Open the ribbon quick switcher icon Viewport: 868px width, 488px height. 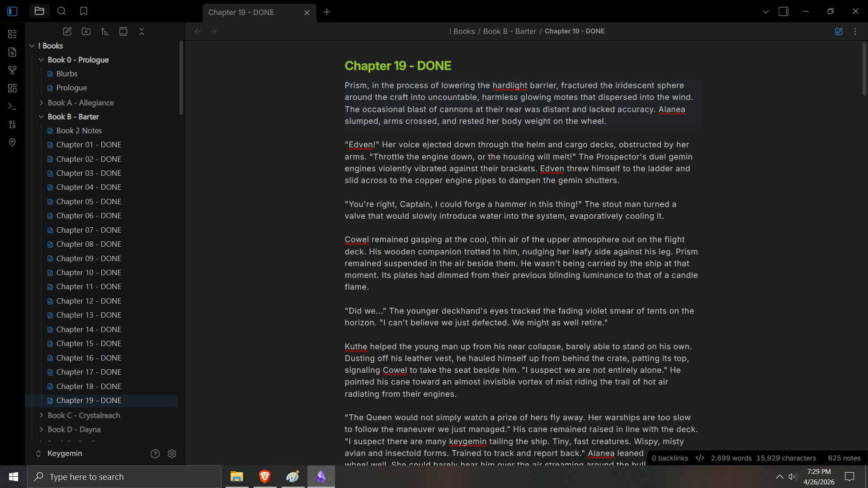pos(12,34)
